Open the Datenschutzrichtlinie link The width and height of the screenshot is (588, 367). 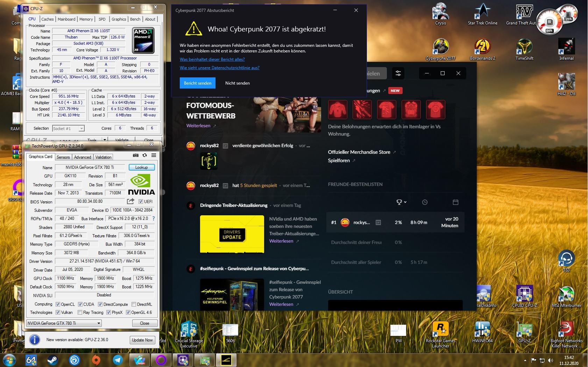pos(220,68)
